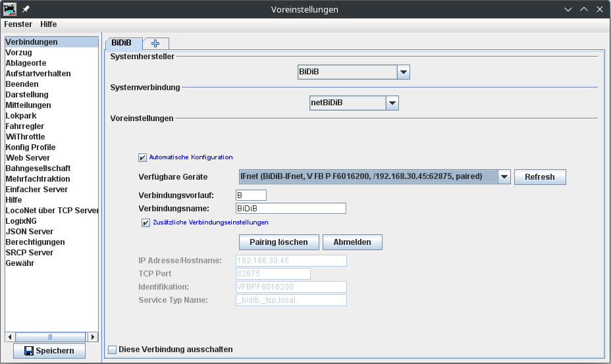The height and width of the screenshot is (364, 611).
Task: Select JSON Server in the sidebar
Action: pos(51,232)
